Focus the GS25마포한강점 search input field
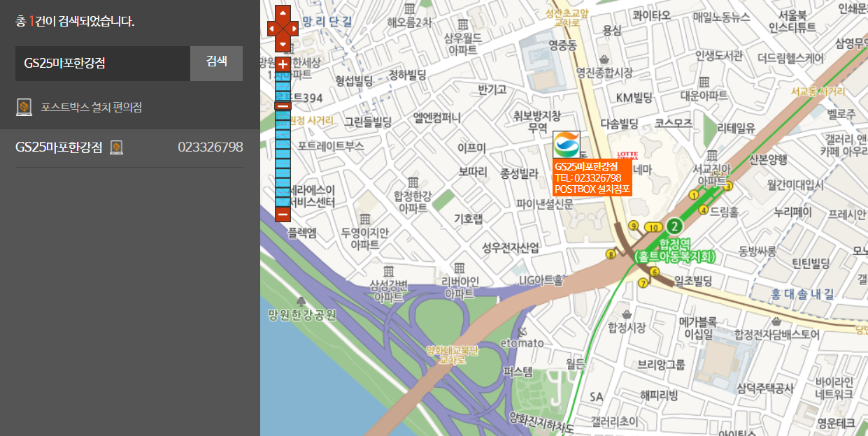This screenshot has width=868, height=436. [103, 64]
